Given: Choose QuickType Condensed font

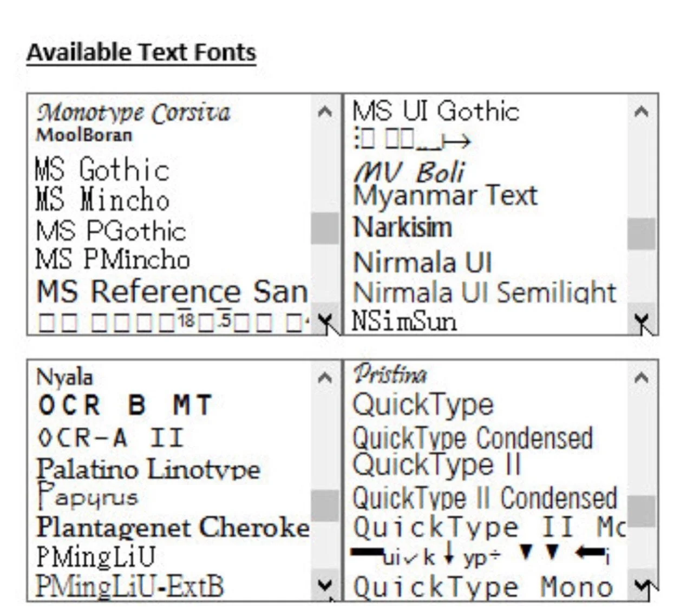Looking at the screenshot, I should click(473, 438).
